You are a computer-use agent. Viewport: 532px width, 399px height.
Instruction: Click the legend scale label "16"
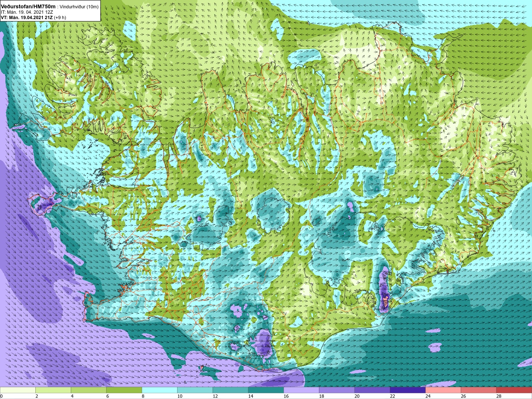(287, 396)
